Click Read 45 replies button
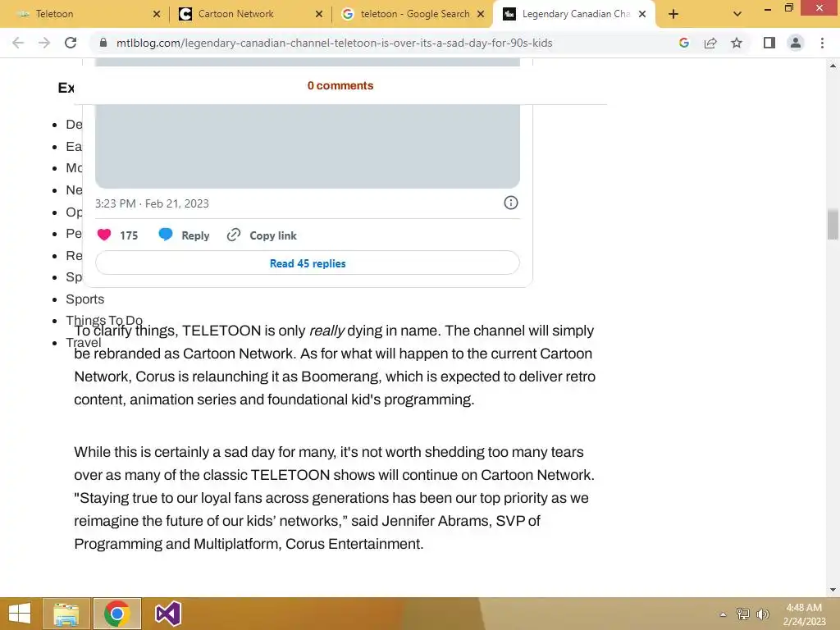The image size is (840, 630). point(308,263)
